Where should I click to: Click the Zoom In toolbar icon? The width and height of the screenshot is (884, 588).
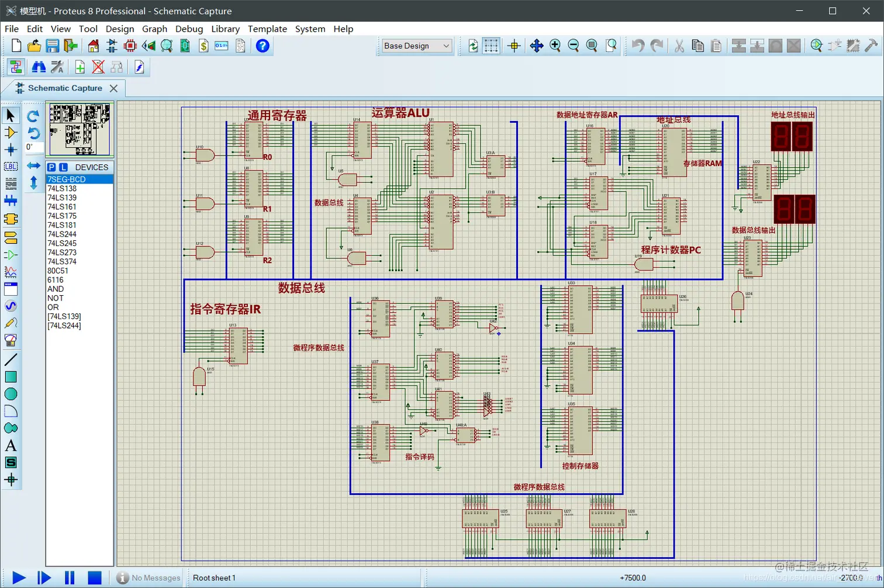pos(555,46)
